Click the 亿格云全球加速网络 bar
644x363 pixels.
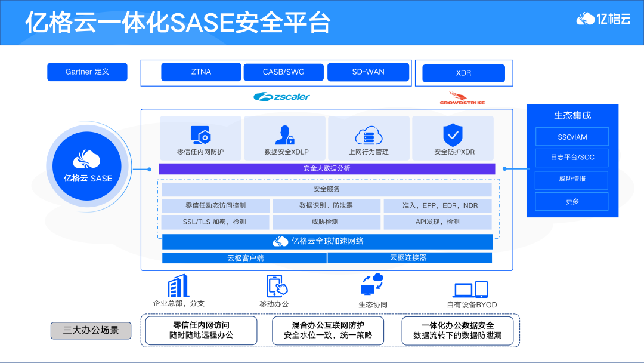(x=327, y=241)
